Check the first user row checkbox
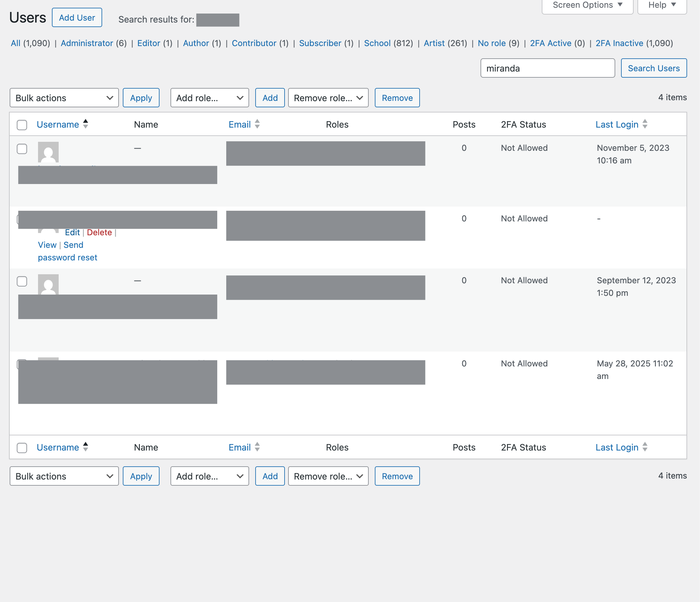700x602 pixels. (x=22, y=149)
